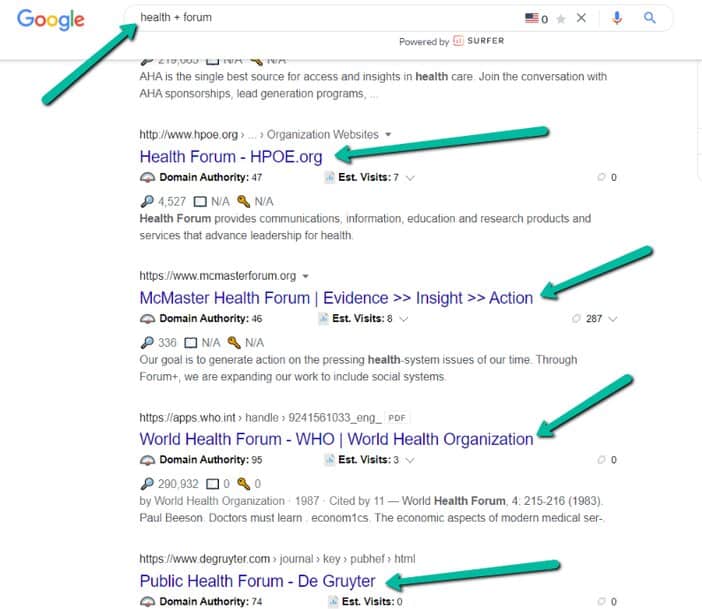Viewport: 702px width, 609px height.
Task: Expand Est. Visits dropdown for HPOE
Action: click(x=410, y=178)
